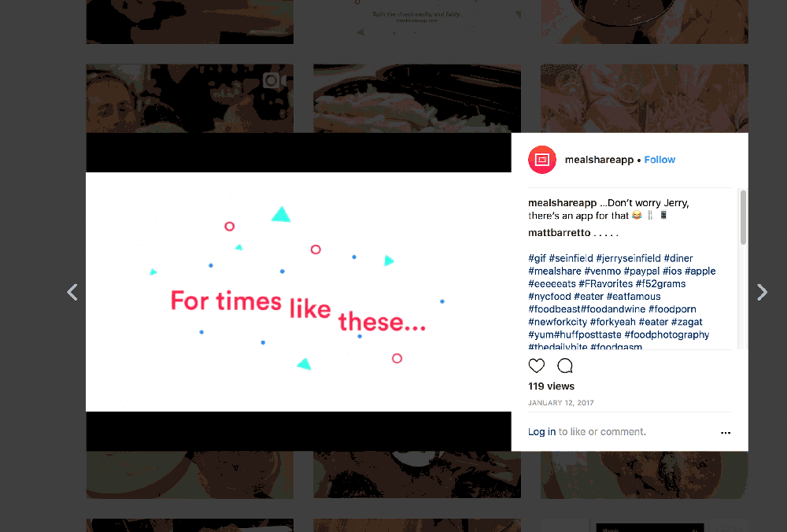
Task: Open the January 12, 2017 post date
Action: tap(560, 403)
